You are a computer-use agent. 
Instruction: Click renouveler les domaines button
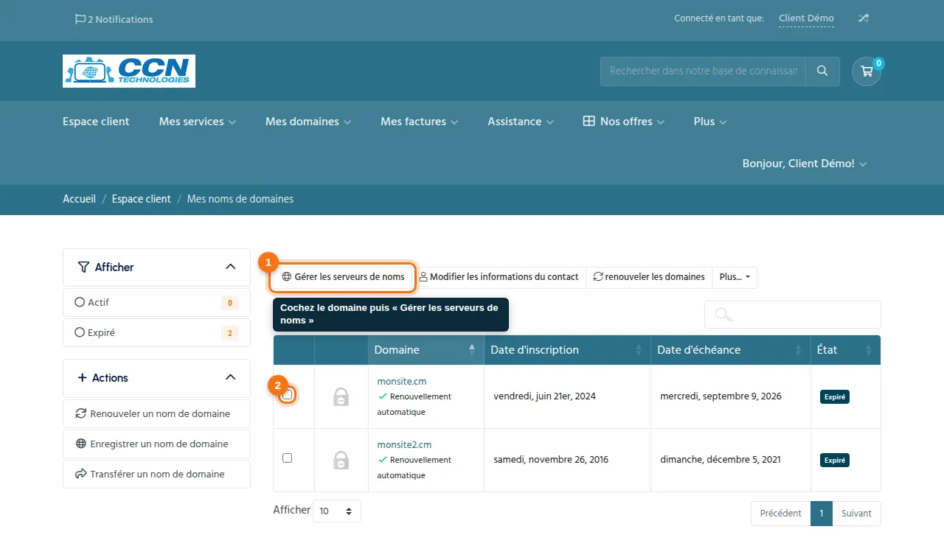tap(649, 277)
